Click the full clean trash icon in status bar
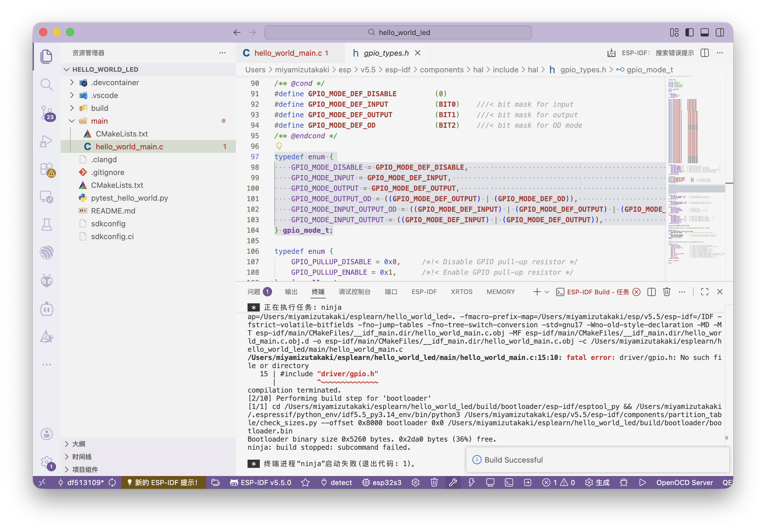766x532 pixels. click(x=434, y=482)
